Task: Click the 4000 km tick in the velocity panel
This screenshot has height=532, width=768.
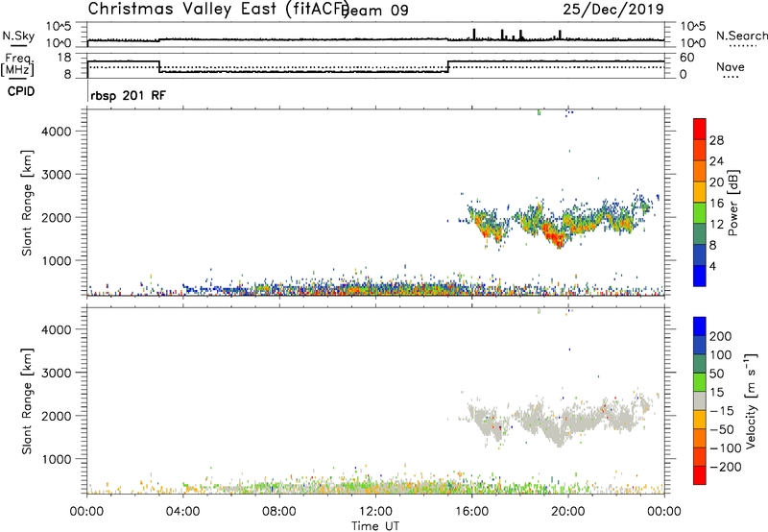Action: pos(57,329)
